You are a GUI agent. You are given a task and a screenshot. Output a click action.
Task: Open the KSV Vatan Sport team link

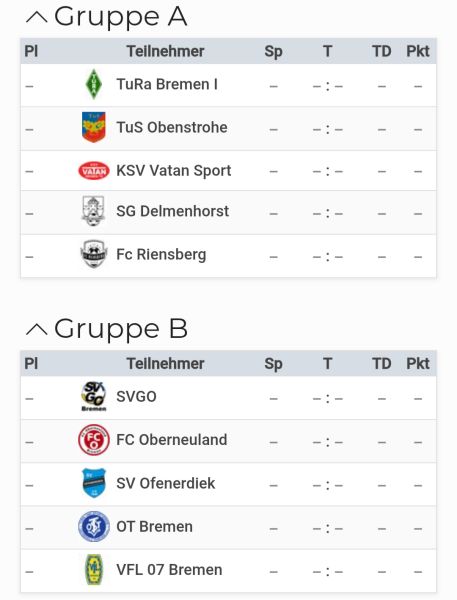point(173,171)
